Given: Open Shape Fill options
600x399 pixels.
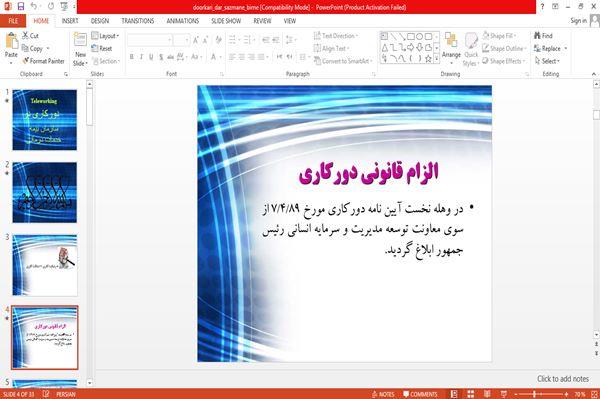Looking at the screenshot, I should [499, 36].
